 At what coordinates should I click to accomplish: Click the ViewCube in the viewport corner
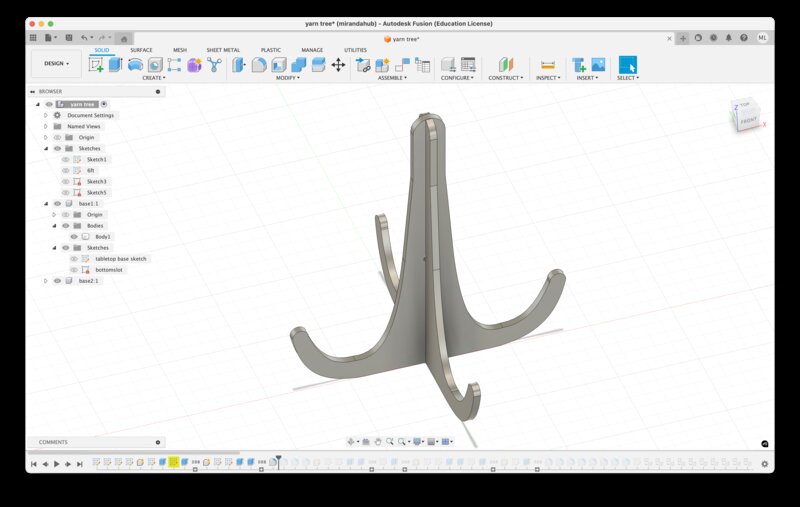coord(746,115)
